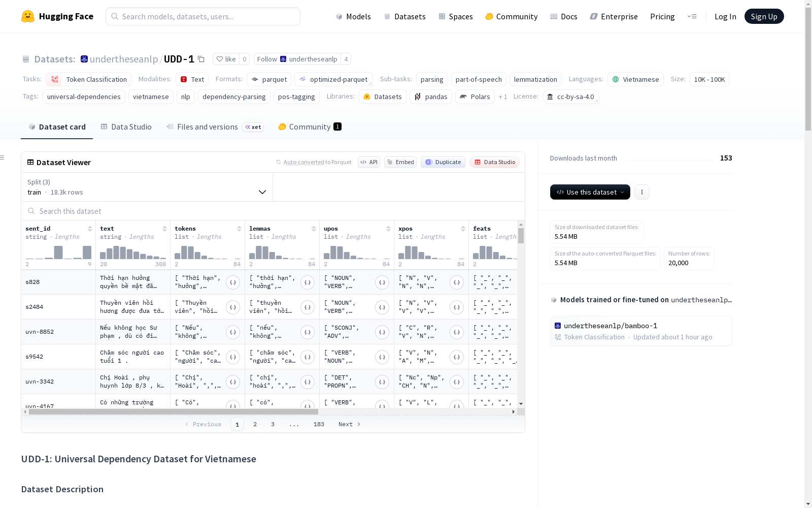This screenshot has height=508, width=812.
Task: Open the Spaces navigation menu item
Action: point(456,16)
